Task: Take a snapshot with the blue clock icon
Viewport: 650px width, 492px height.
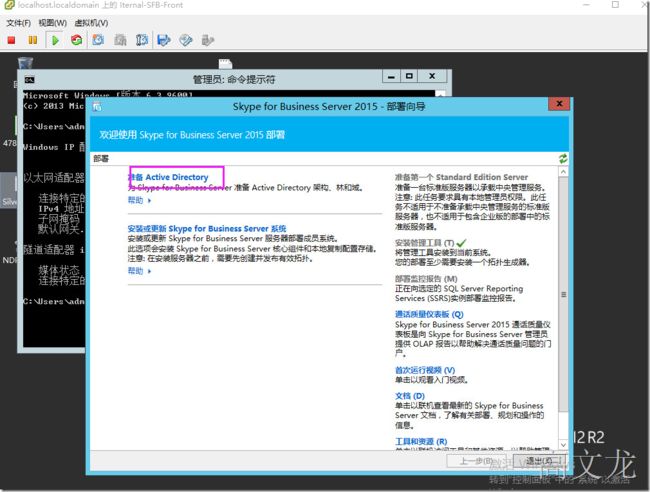Action: coord(98,40)
